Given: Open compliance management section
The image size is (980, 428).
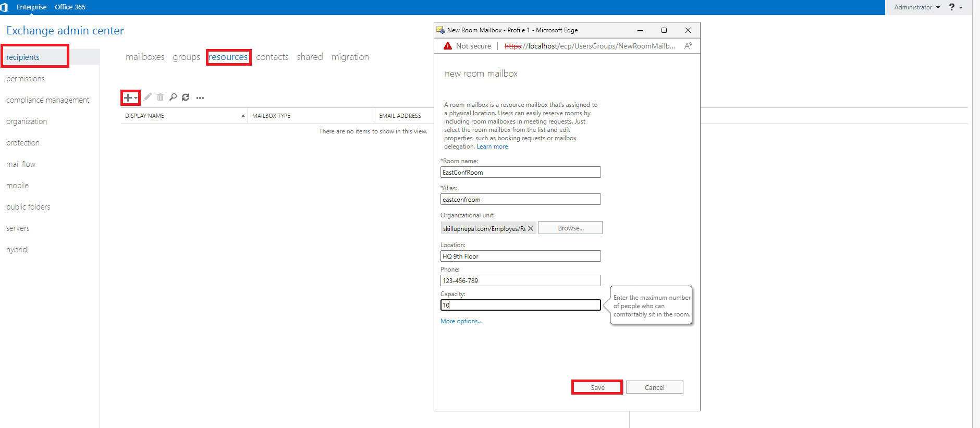Looking at the screenshot, I should 48,100.
